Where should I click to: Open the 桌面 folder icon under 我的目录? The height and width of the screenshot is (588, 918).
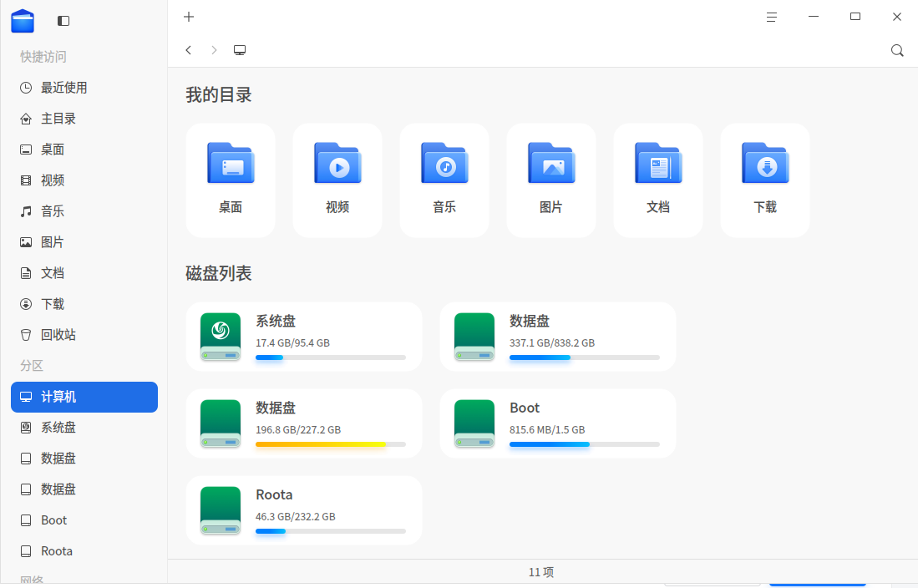(231, 164)
